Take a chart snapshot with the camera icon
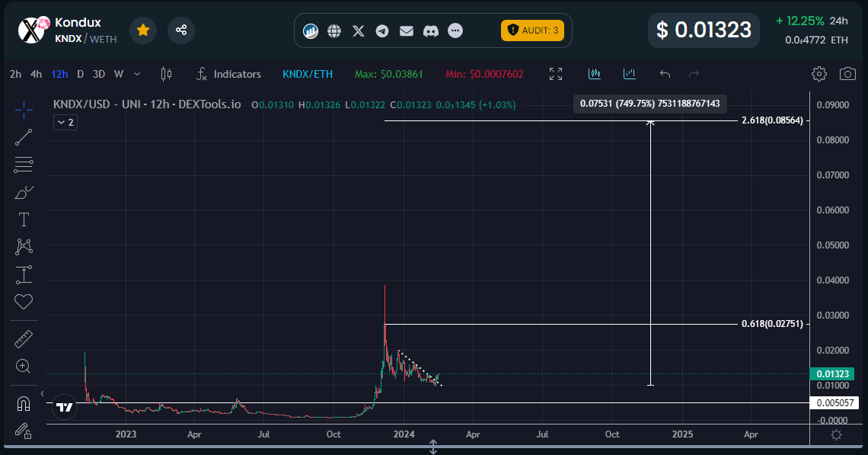The height and width of the screenshot is (455, 868). [847, 74]
